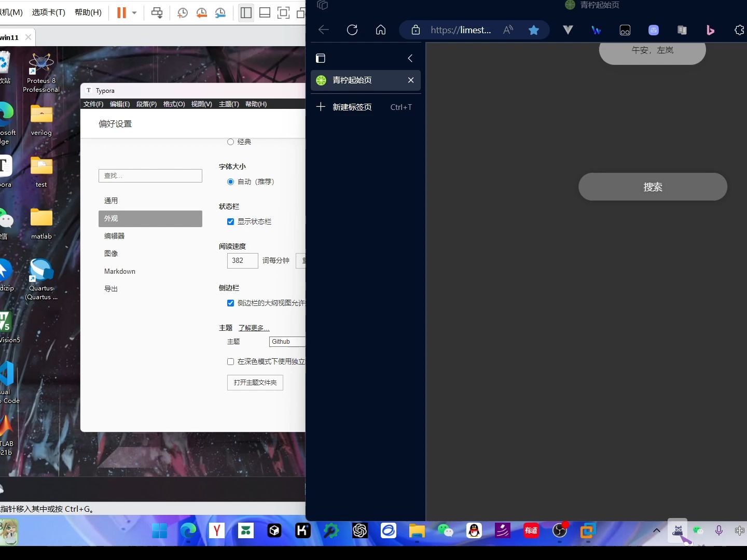Click the limestart URL address bar
The image size is (747, 560).
click(x=461, y=30)
